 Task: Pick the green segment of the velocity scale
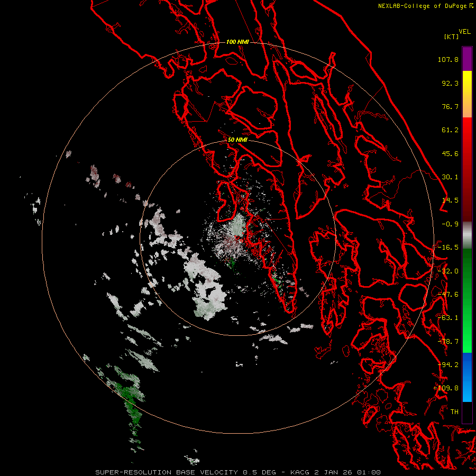coord(467,300)
